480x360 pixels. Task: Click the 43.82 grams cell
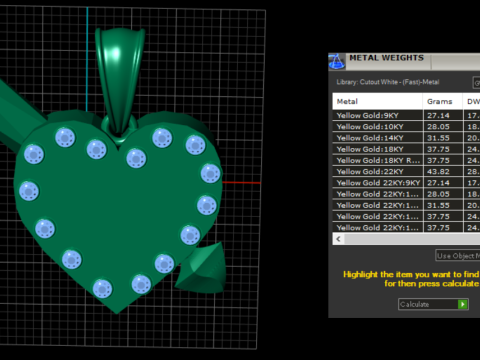tap(443, 172)
